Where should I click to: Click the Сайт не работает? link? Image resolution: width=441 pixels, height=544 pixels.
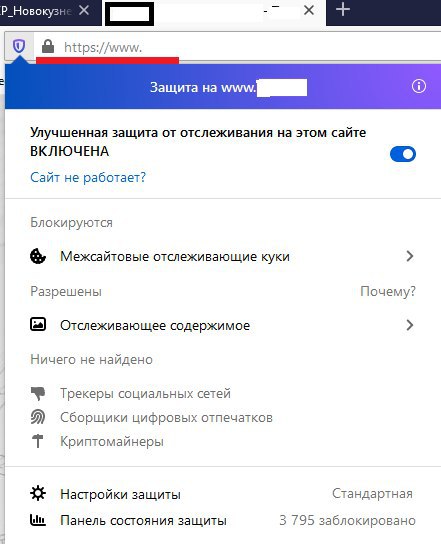pyautogui.click(x=88, y=177)
